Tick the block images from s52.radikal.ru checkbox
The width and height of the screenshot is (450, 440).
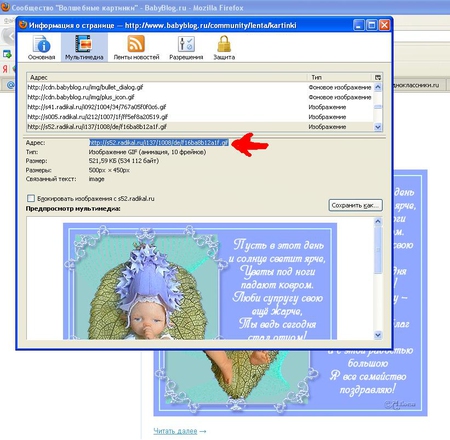(x=31, y=198)
